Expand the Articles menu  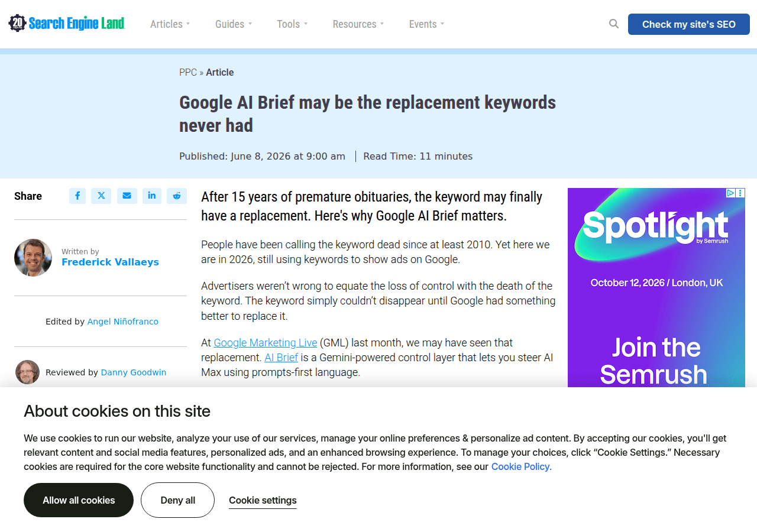tap(170, 24)
